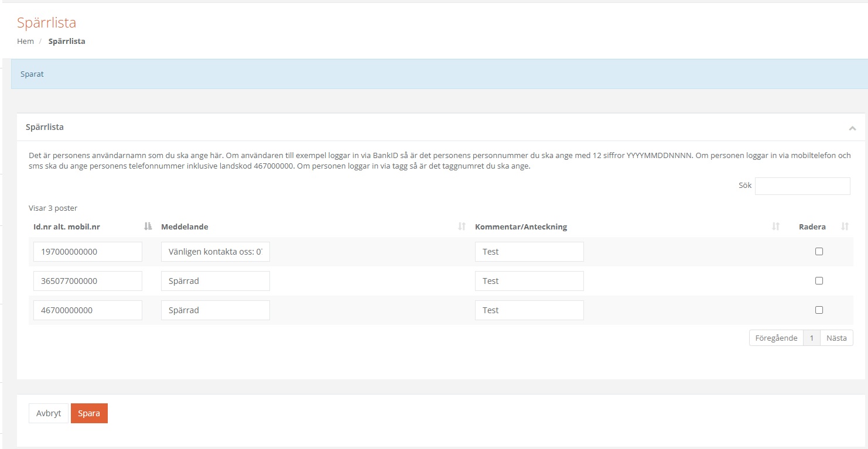Tick Radera checkbox for 365077000000
This screenshot has height=449, width=868.
tap(819, 281)
